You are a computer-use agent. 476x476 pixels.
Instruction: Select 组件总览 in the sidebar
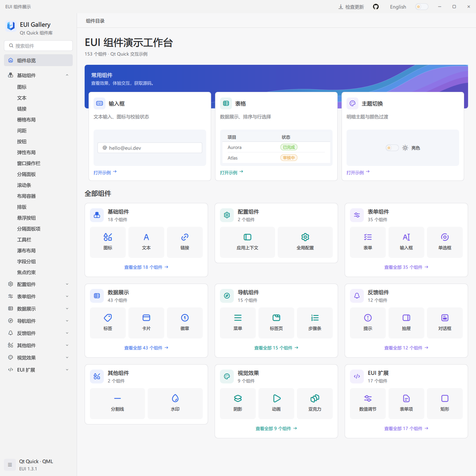[38, 60]
